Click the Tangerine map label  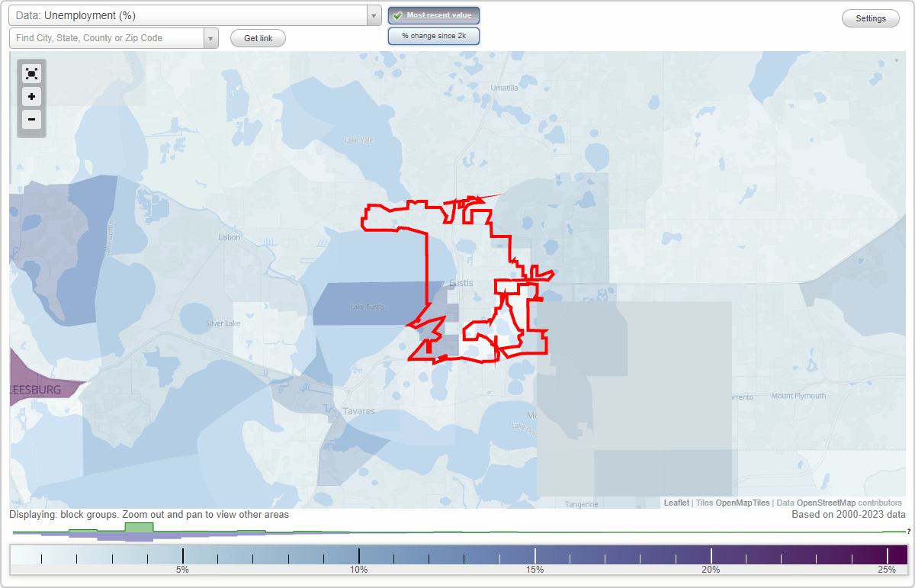(x=583, y=504)
